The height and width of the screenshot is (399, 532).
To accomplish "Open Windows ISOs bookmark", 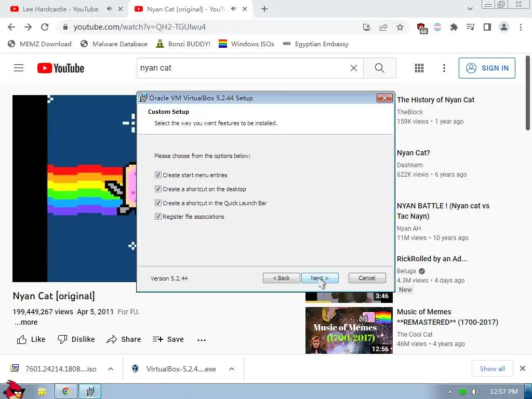I will point(246,44).
